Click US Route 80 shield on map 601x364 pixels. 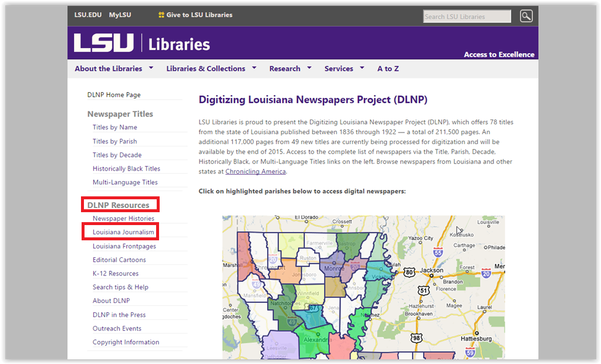click(x=409, y=272)
